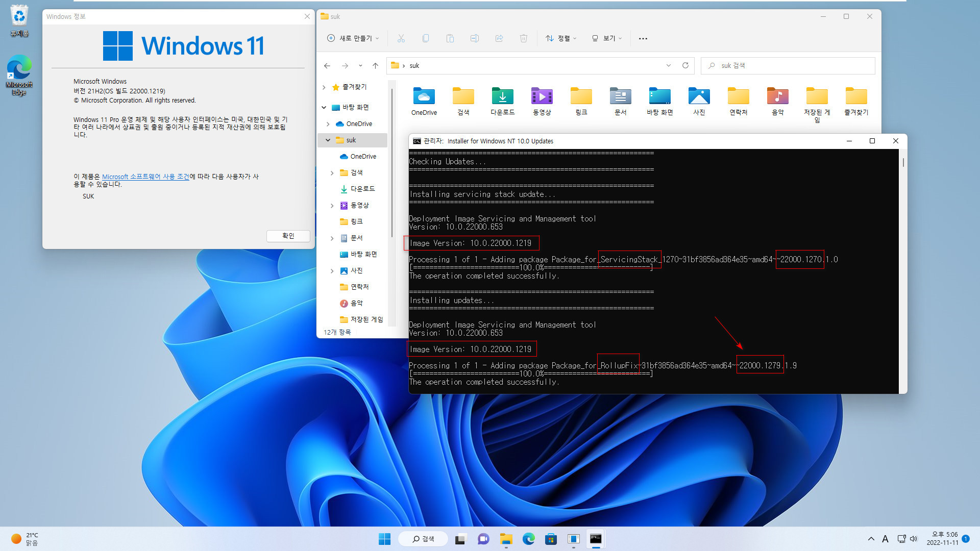Click the Share icon in Explorer toolbar
This screenshot has height=551, width=980.
[499, 38]
